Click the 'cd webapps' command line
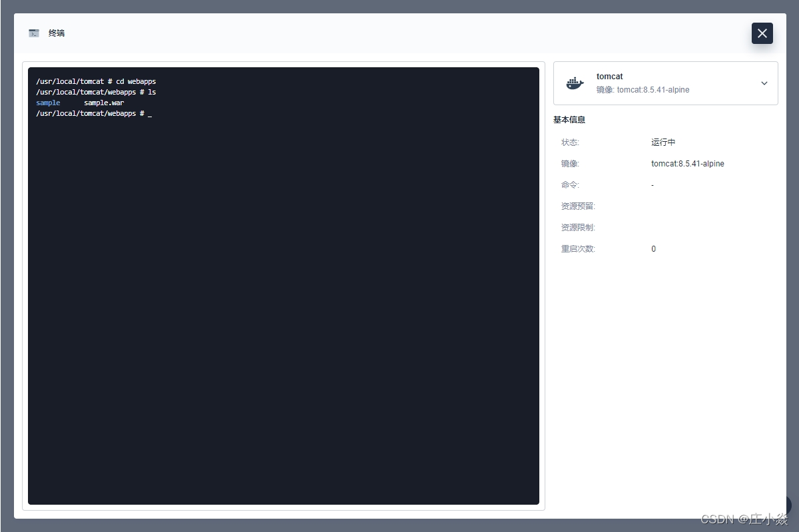This screenshot has height=532, width=799. click(x=96, y=82)
